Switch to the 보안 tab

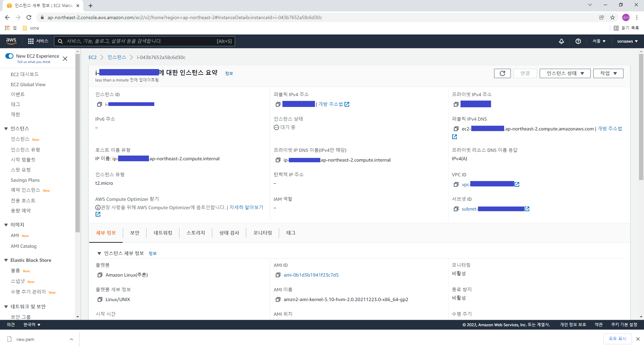tap(135, 233)
